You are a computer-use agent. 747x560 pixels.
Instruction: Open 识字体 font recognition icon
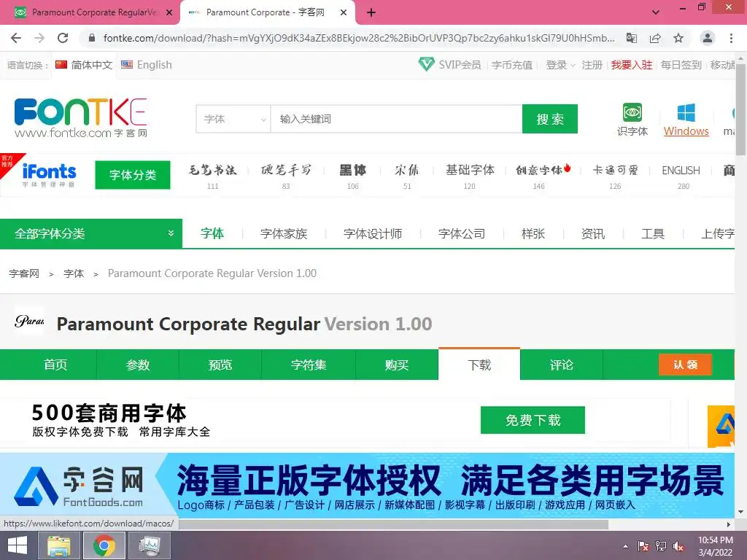pos(632,120)
